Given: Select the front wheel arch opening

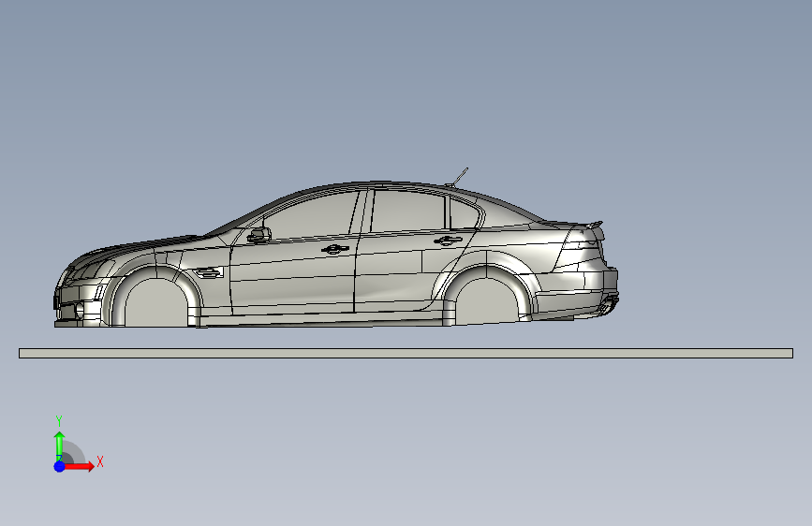Looking at the screenshot, I should click(156, 303).
